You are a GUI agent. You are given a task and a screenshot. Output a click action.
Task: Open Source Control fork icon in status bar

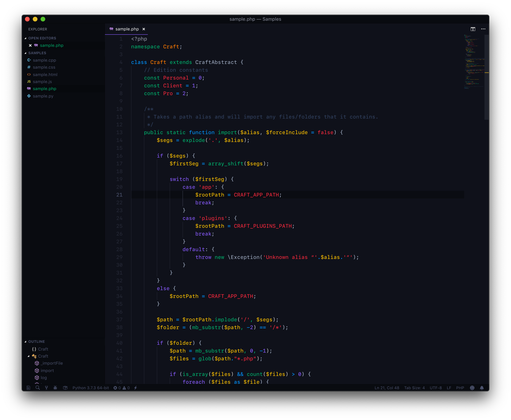pyautogui.click(x=46, y=388)
